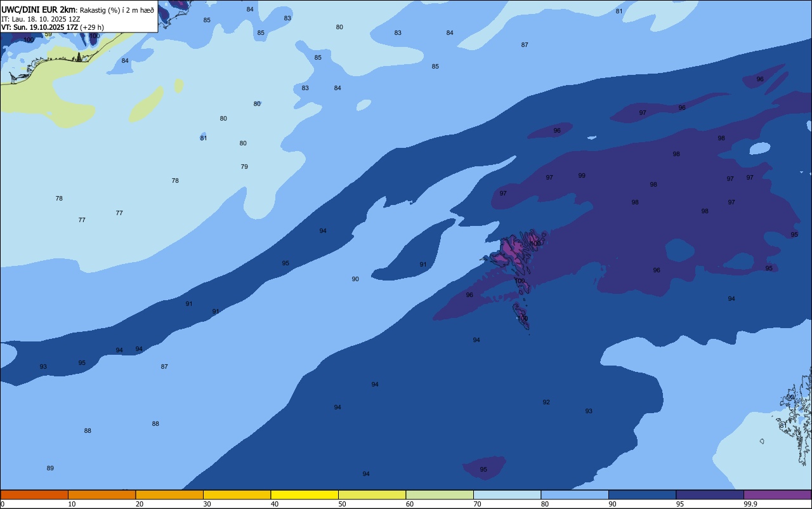Click the purple legend swatch above 99.9
The height and width of the screenshot is (509, 812).
(x=777, y=494)
